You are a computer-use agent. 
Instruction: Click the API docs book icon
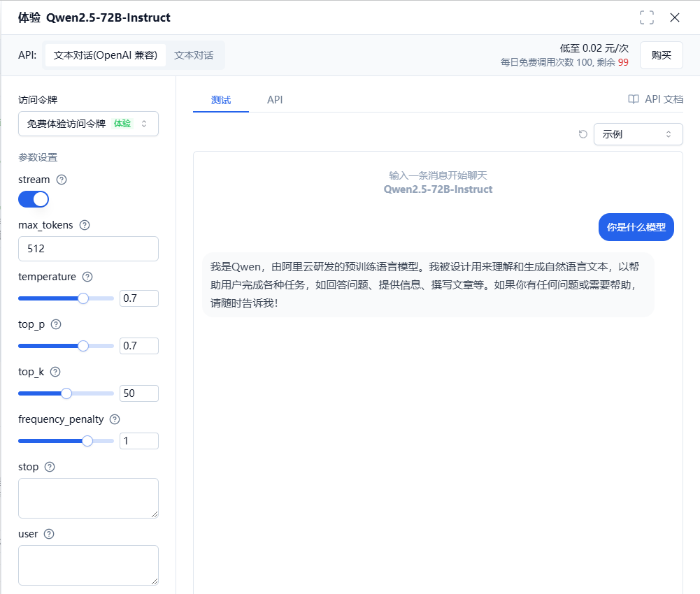[x=633, y=99]
